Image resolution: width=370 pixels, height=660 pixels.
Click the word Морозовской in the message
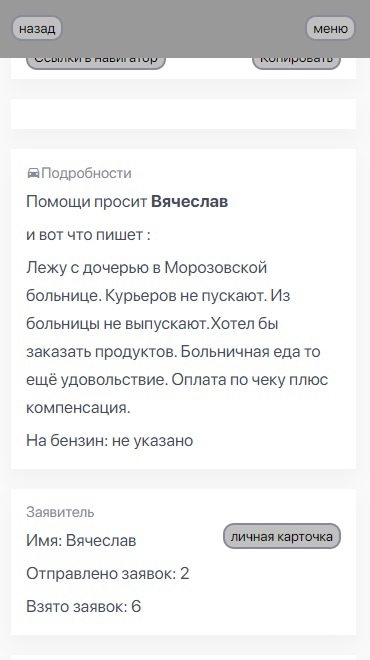pos(216,268)
